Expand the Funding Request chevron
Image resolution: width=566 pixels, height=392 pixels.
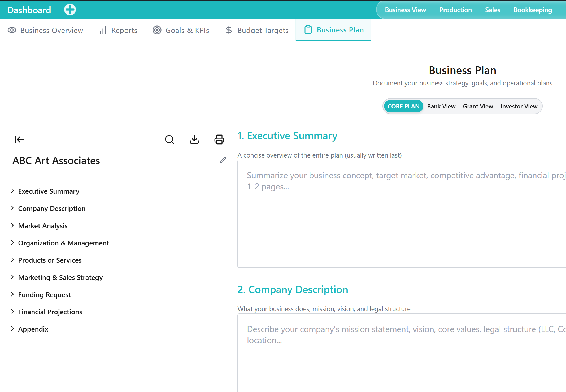tap(12, 294)
